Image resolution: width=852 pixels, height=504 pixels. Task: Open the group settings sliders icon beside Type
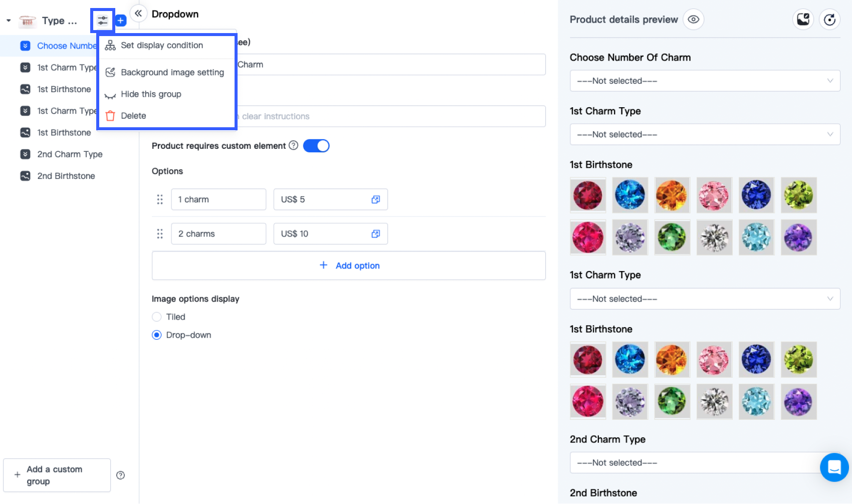(x=102, y=20)
